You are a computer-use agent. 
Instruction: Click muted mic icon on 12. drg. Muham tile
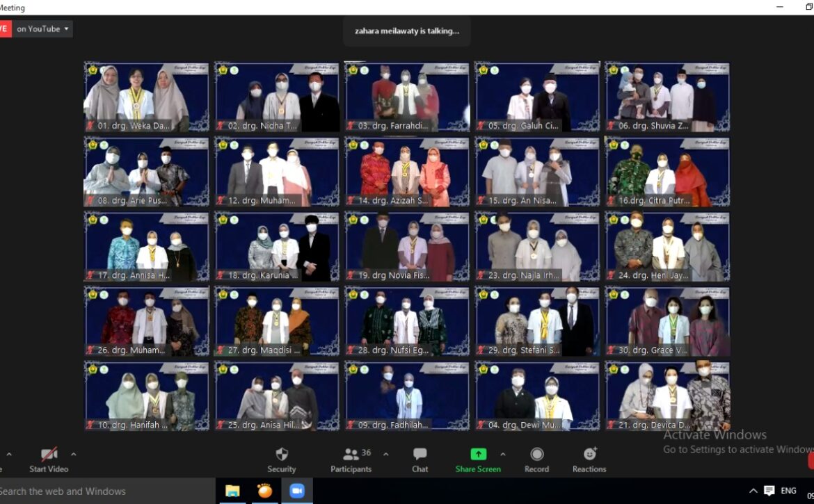(221, 200)
